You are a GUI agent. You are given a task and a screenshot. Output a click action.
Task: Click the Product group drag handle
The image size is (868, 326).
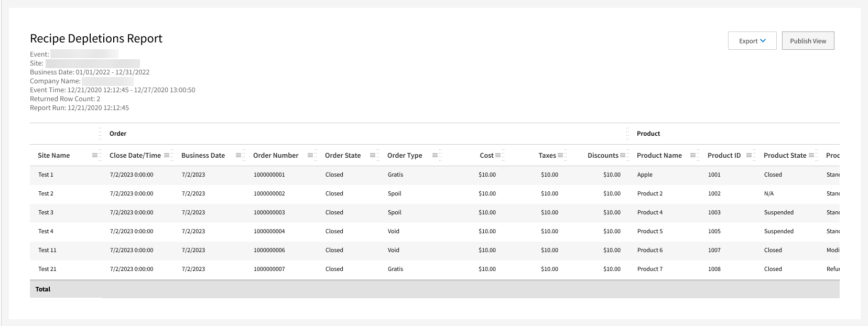(x=627, y=134)
